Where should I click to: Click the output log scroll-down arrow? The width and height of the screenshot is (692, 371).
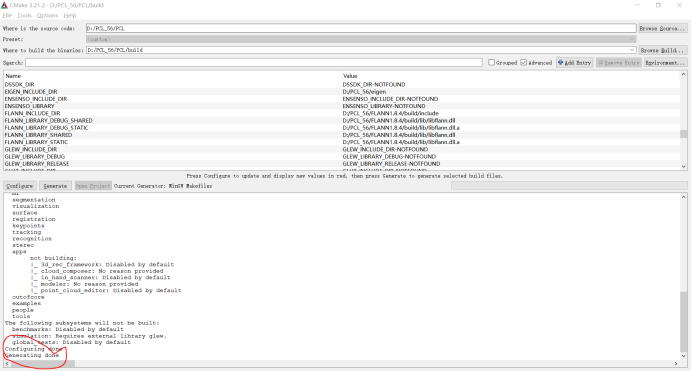click(x=684, y=356)
